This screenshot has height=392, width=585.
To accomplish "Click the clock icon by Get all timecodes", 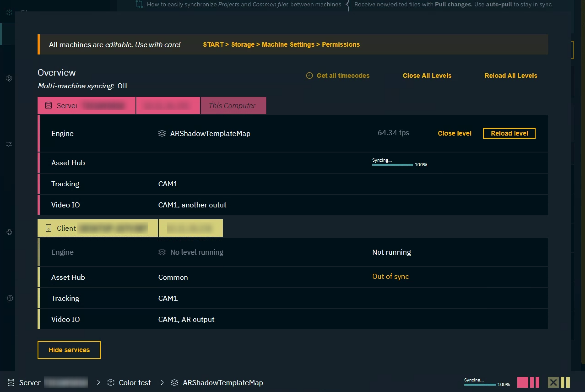I will coord(309,76).
